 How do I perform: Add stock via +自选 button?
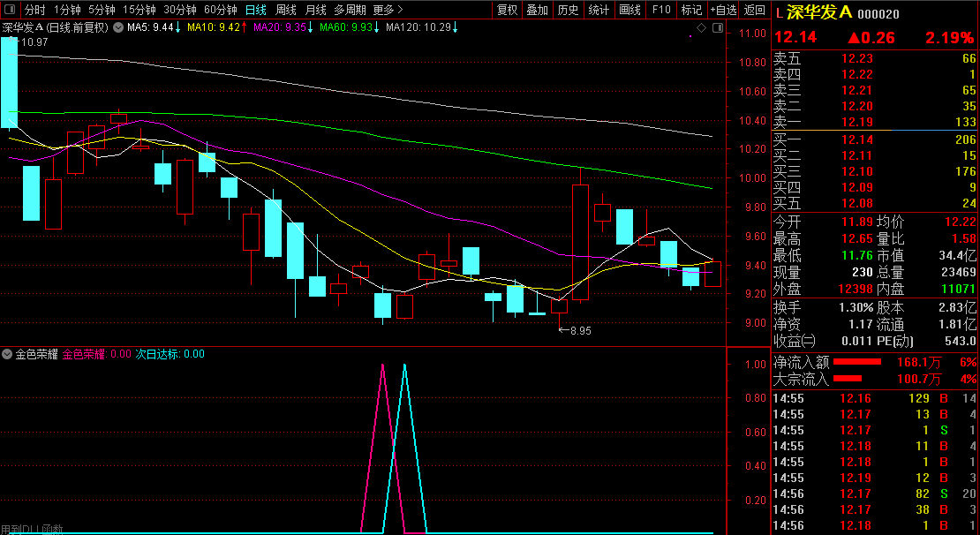point(722,10)
